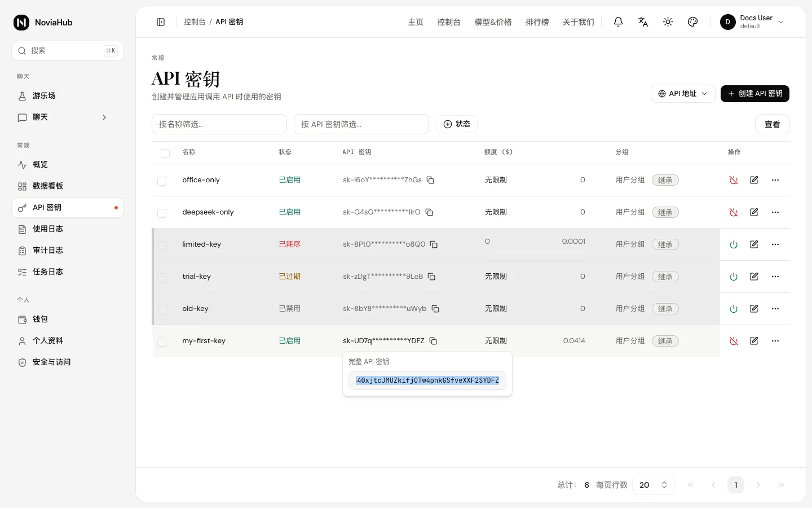Viewport: 812px width, 508px height.
Task: Add a 状态 filter
Action: coord(457,124)
